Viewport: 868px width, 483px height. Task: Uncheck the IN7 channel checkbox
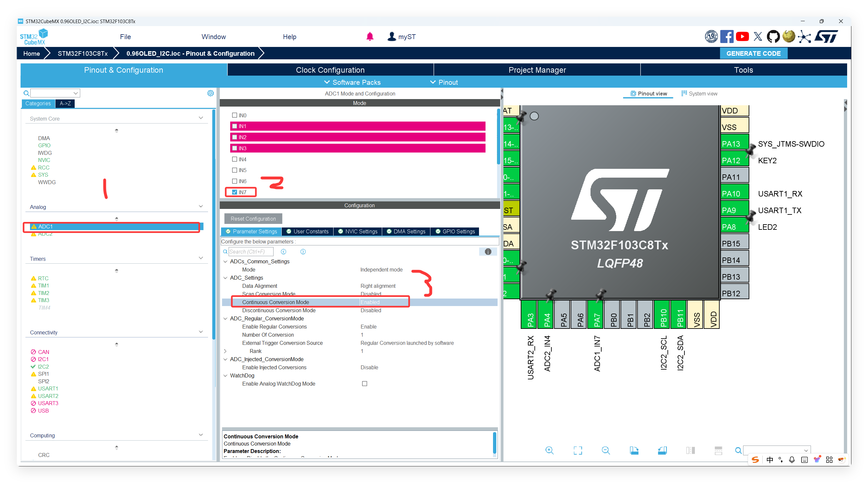(234, 192)
